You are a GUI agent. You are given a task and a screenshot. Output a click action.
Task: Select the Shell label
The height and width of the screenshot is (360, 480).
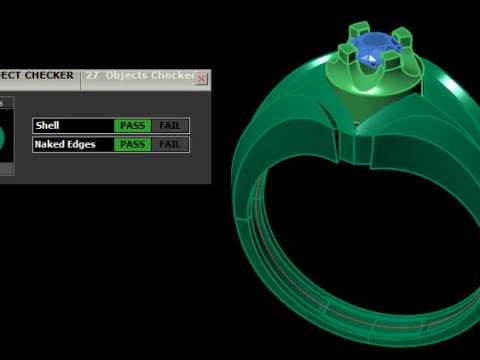click(x=47, y=125)
